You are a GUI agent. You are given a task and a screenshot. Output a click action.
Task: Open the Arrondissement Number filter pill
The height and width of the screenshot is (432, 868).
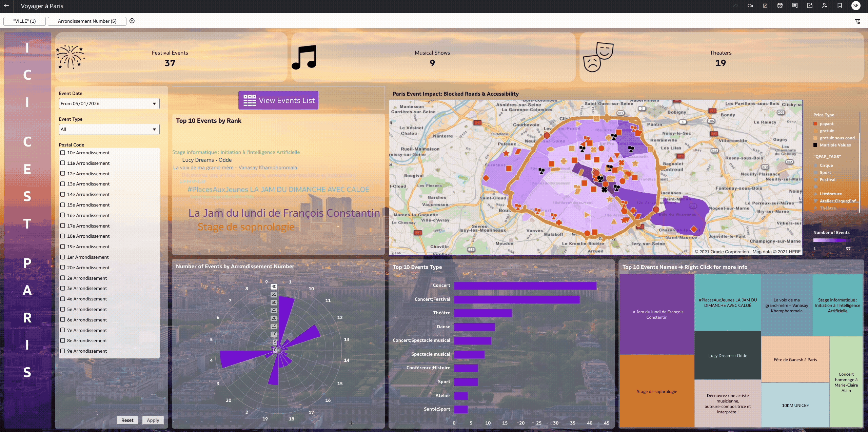[87, 21]
